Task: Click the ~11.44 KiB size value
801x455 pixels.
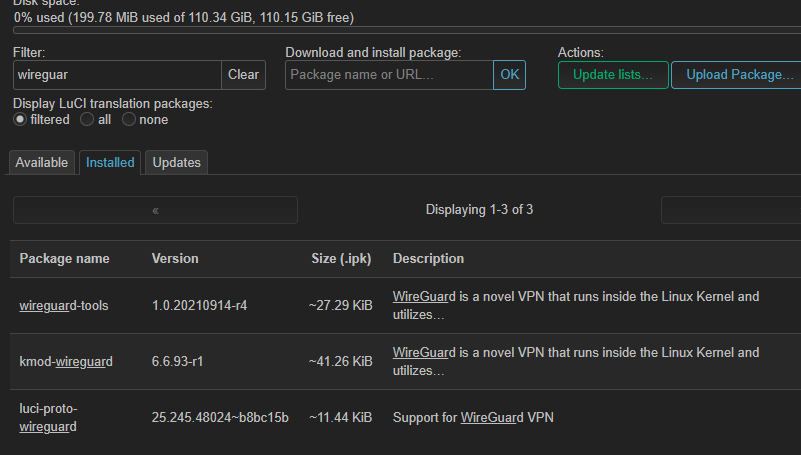Action: tap(341, 418)
